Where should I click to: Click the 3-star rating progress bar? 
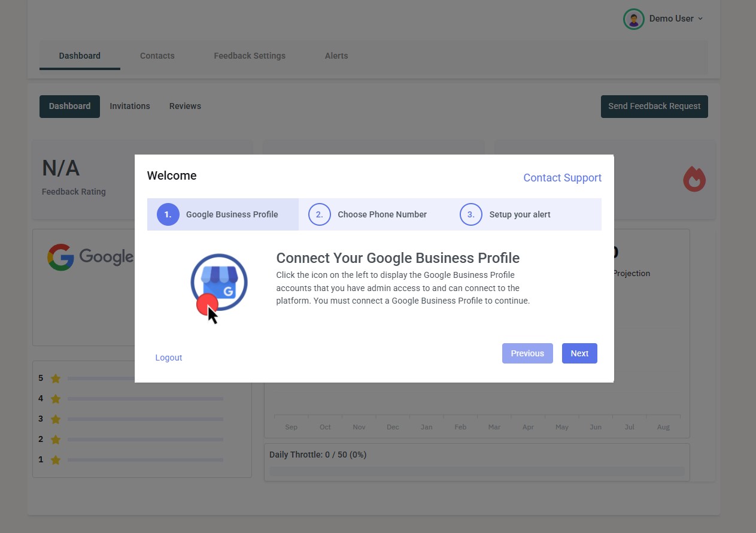click(145, 419)
